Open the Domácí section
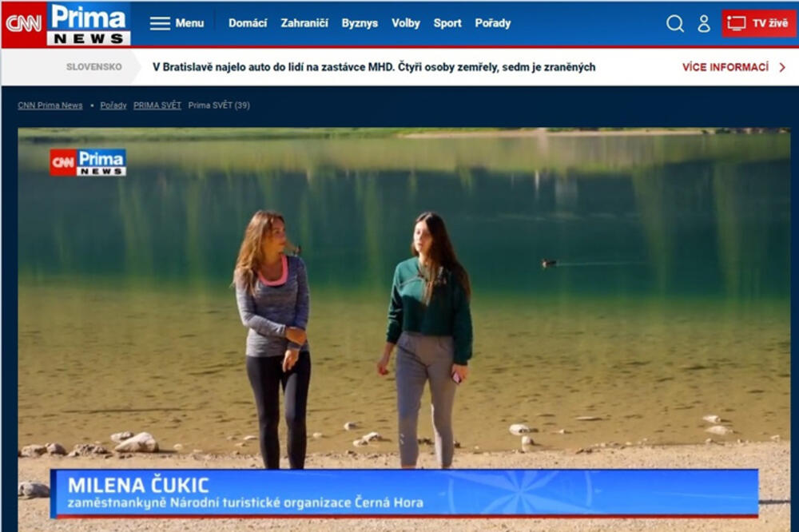The width and height of the screenshot is (799, 532). pyautogui.click(x=248, y=22)
